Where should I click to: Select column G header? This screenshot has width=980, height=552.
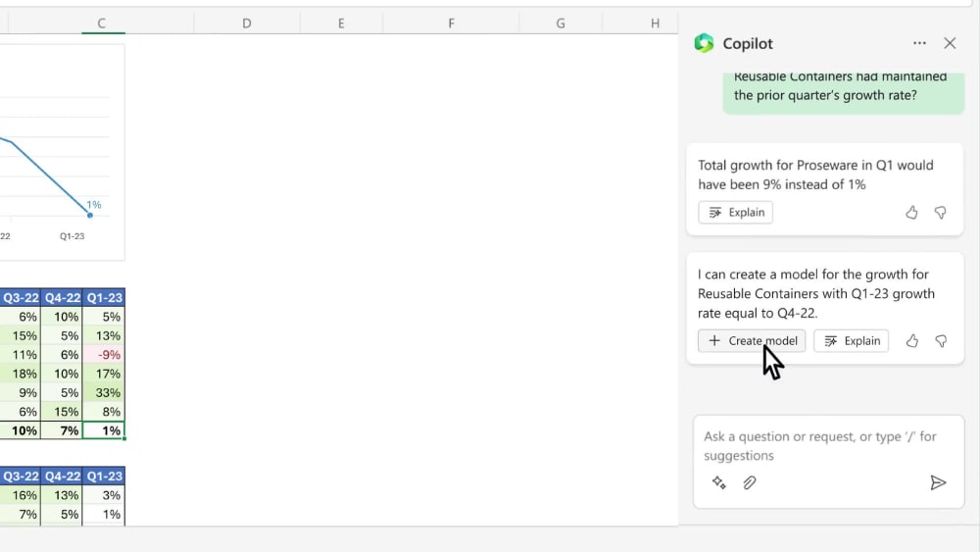[x=561, y=24]
